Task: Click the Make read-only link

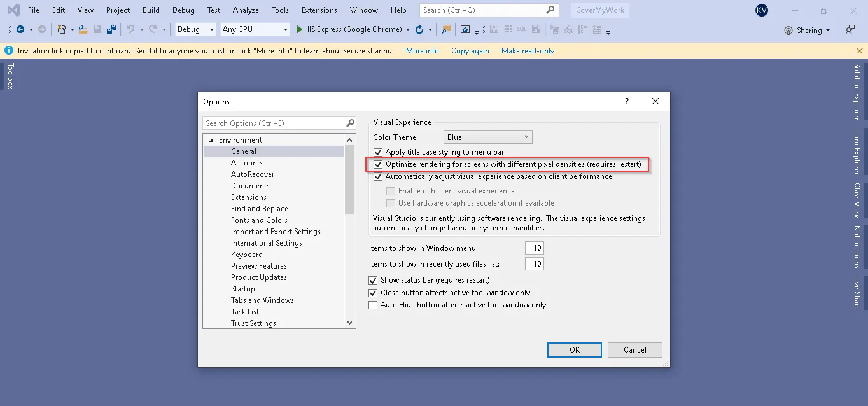Action: tap(528, 51)
